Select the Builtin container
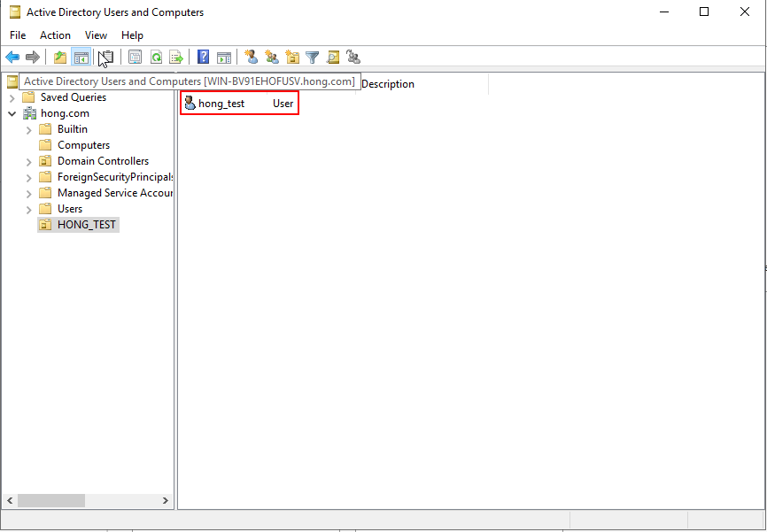The height and width of the screenshot is (532, 767). [x=73, y=129]
